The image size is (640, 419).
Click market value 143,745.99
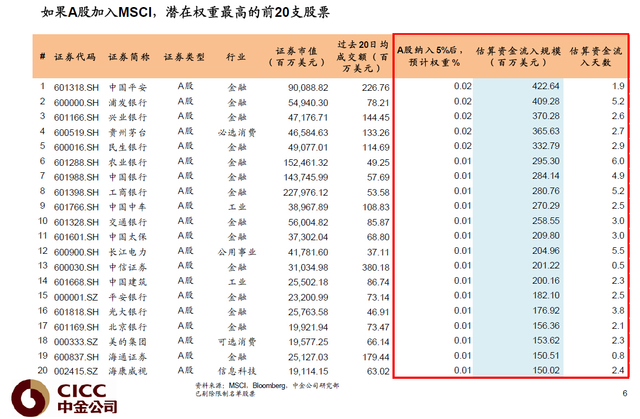pyautogui.click(x=306, y=177)
